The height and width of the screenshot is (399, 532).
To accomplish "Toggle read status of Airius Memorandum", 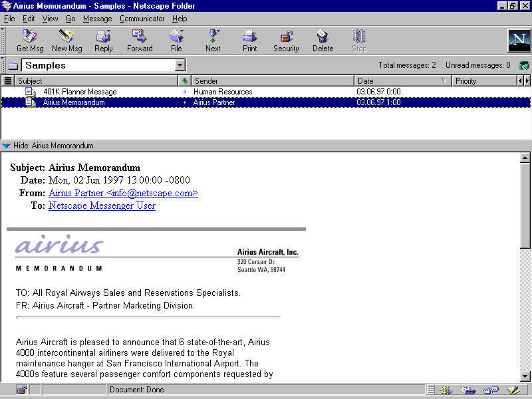I will click(185, 102).
